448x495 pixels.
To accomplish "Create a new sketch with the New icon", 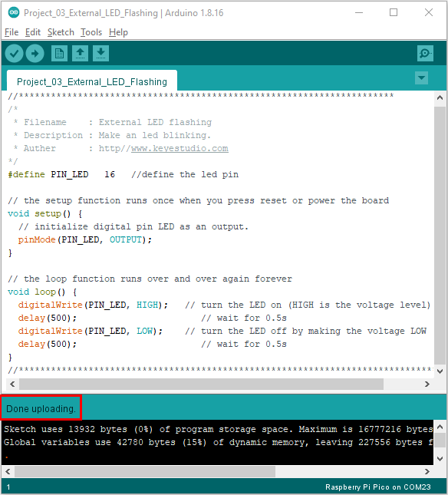I will point(59,54).
